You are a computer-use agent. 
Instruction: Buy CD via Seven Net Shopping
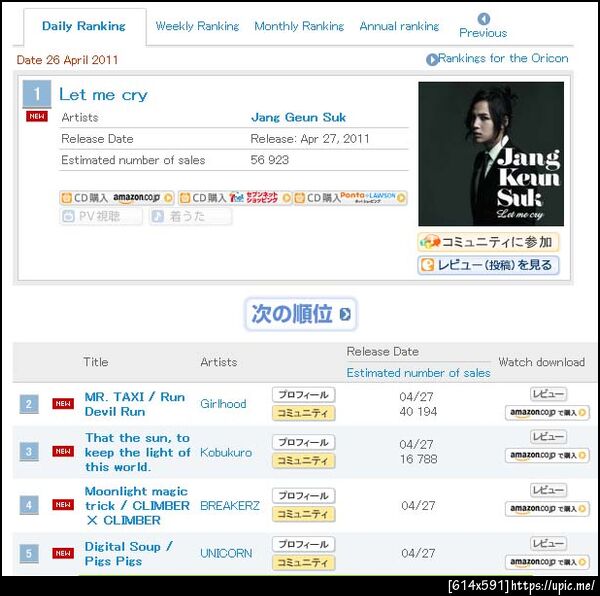[x=235, y=198]
